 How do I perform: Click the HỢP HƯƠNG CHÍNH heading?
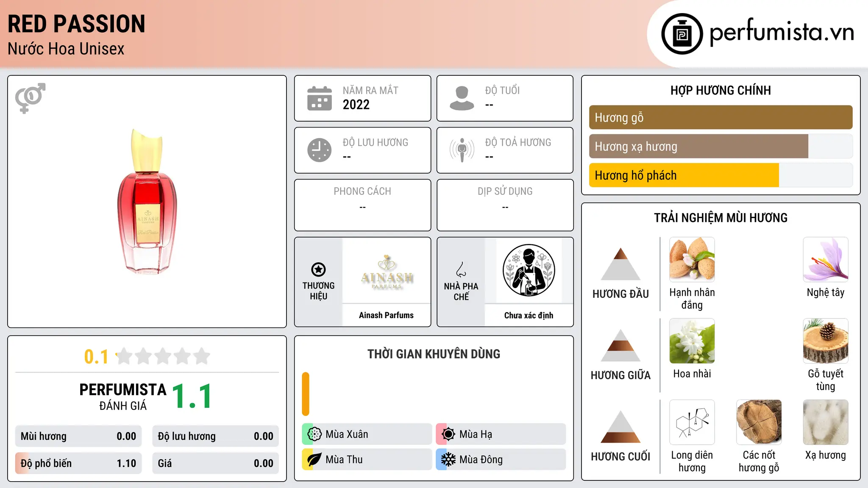point(721,90)
